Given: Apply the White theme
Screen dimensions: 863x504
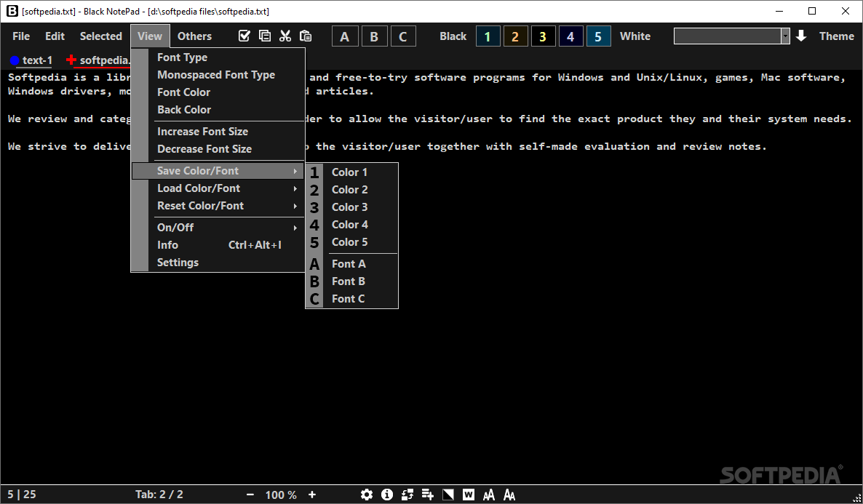Looking at the screenshot, I should (x=635, y=36).
